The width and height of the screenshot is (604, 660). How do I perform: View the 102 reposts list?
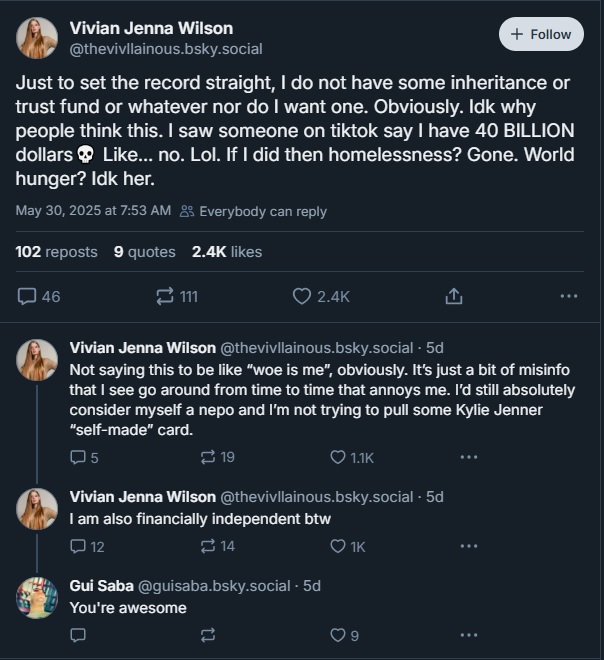click(57, 252)
